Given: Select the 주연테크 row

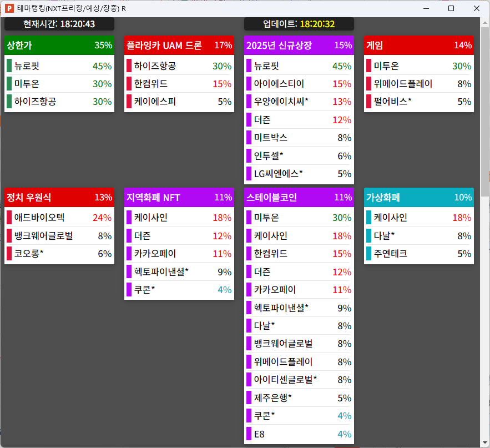Looking at the screenshot, I should point(419,254).
